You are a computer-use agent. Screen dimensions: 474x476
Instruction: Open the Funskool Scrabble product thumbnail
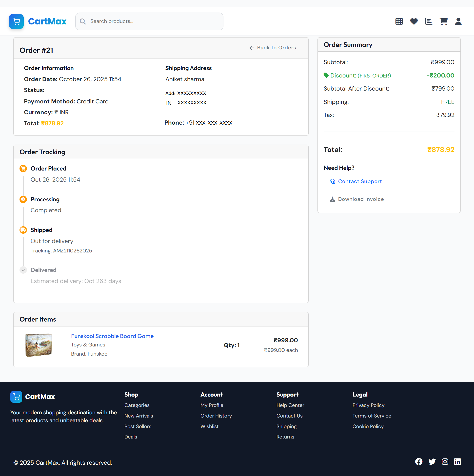[x=39, y=345]
